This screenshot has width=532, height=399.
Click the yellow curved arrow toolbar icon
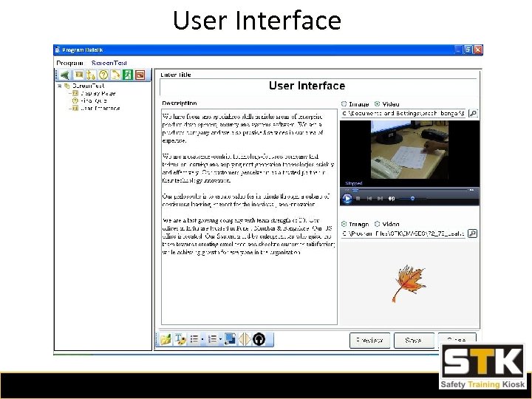click(x=116, y=75)
